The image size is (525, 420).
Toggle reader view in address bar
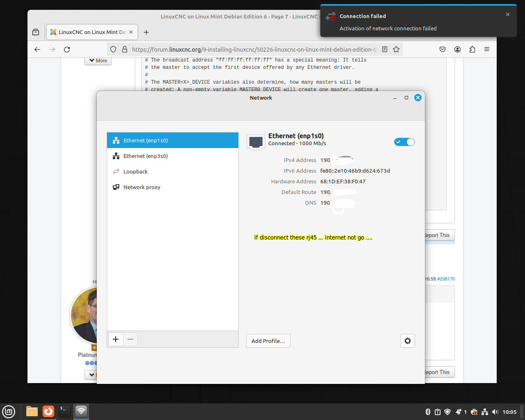click(385, 49)
